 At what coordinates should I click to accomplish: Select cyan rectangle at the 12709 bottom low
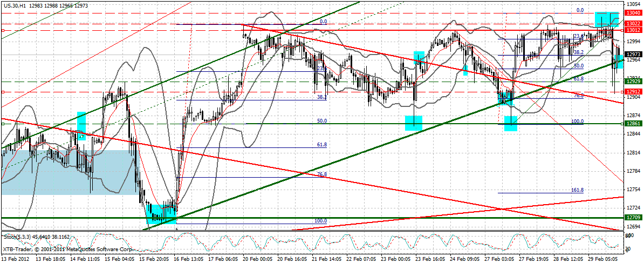(x=161, y=214)
